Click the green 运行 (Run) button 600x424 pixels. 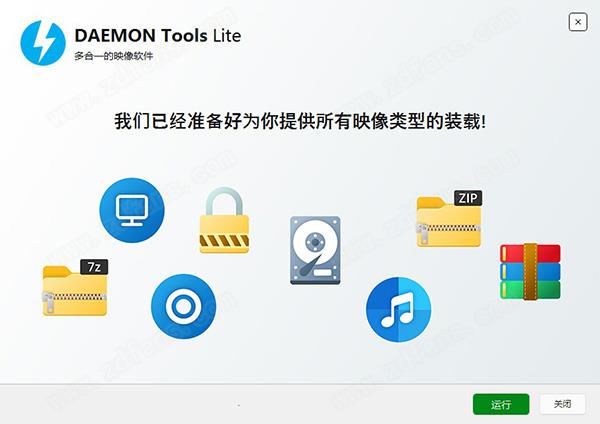[x=501, y=404]
